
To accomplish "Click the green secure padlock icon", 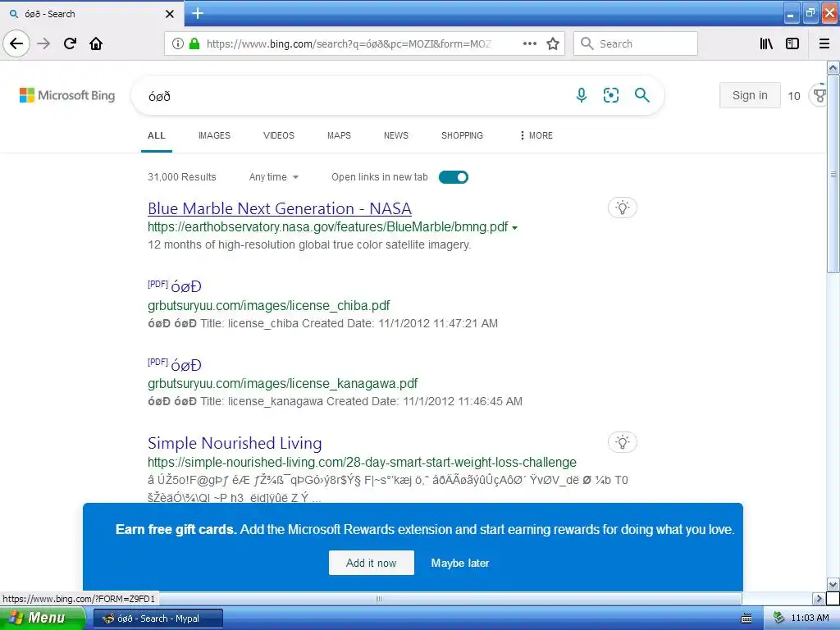I will coord(194,43).
